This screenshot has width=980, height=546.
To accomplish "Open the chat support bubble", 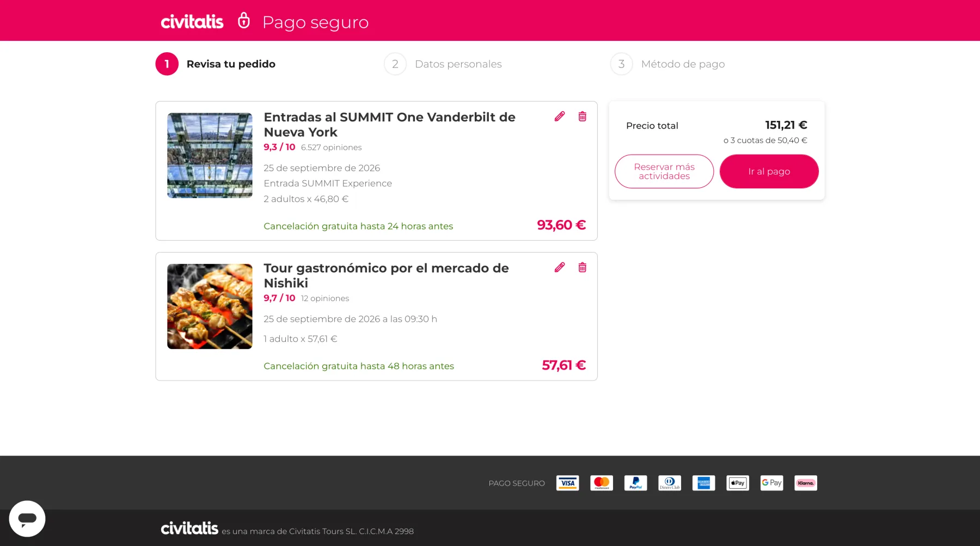I will (27, 519).
